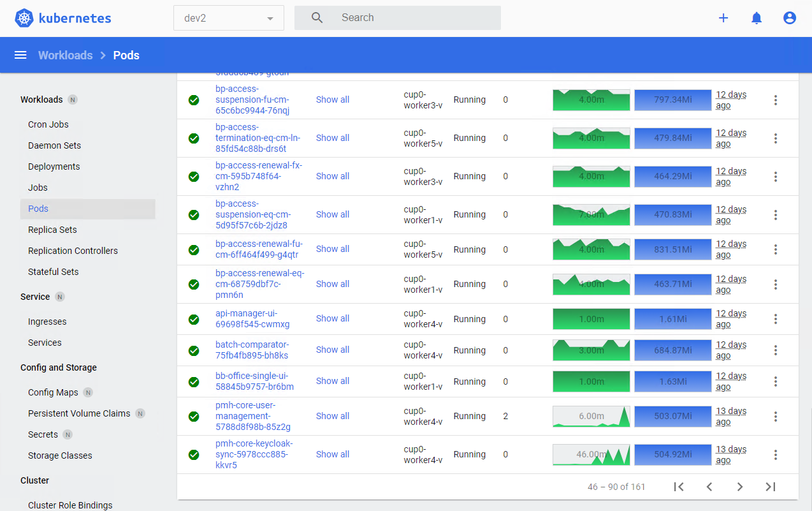Open Replication Controllers in sidebar

coord(73,251)
